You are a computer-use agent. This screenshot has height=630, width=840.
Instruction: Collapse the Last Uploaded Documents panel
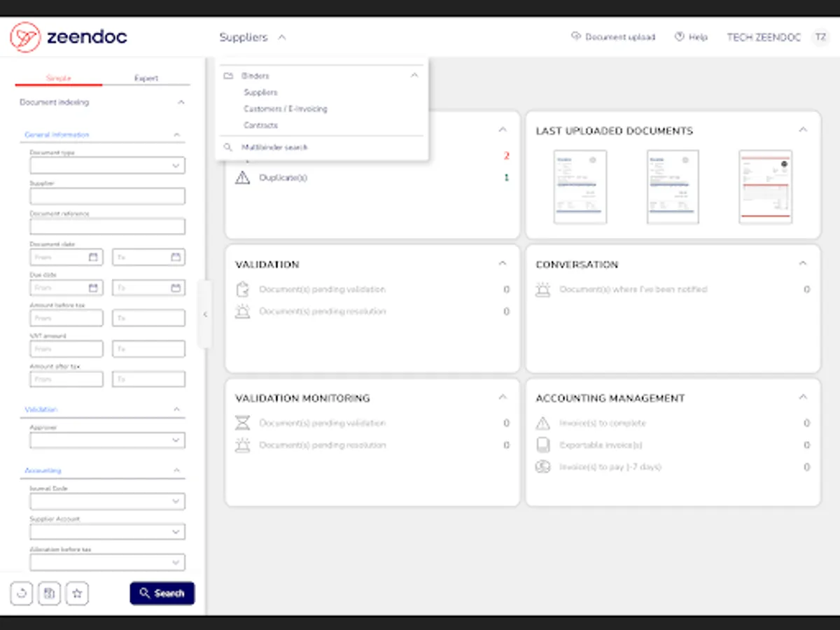click(x=803, y=129)
